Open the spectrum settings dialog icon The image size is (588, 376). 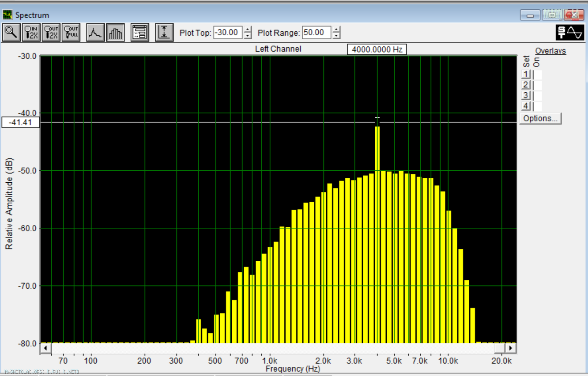pos(140,33)
